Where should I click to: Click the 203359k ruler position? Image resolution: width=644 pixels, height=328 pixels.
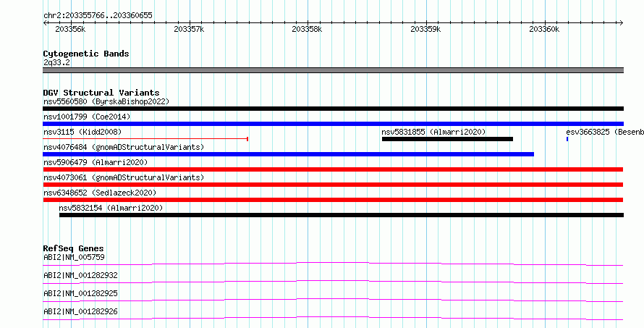[425, 29]
